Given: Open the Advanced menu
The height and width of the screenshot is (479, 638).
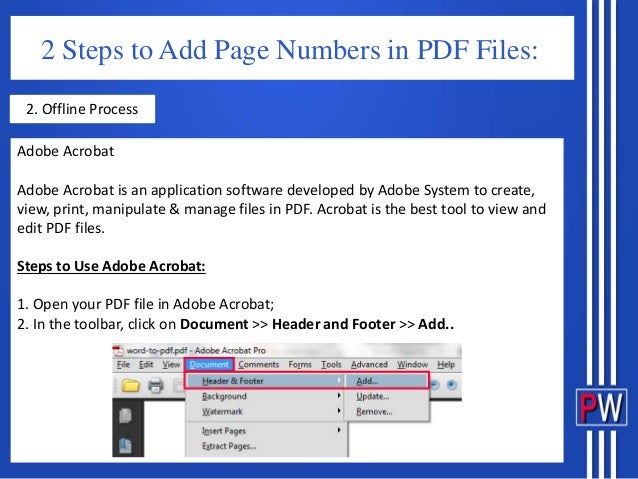Looking at the screenshot, I should click(369, 364).
